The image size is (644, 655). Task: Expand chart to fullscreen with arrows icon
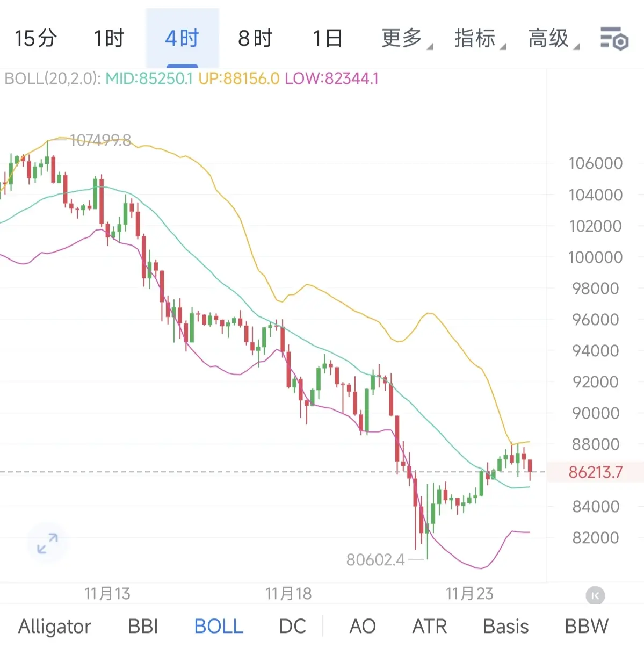pyautogui.click(x=47, y=543)
